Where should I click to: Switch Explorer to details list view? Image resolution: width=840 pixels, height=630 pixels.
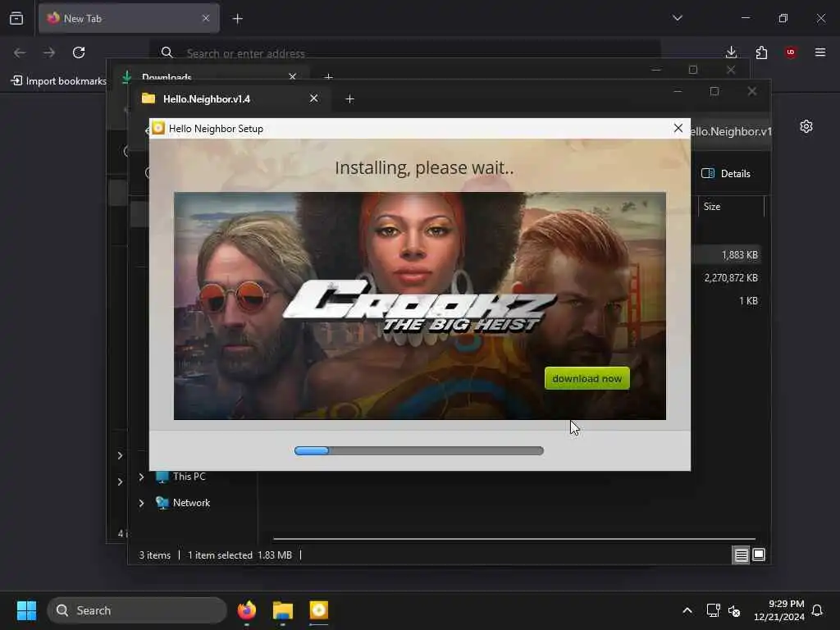741,555
